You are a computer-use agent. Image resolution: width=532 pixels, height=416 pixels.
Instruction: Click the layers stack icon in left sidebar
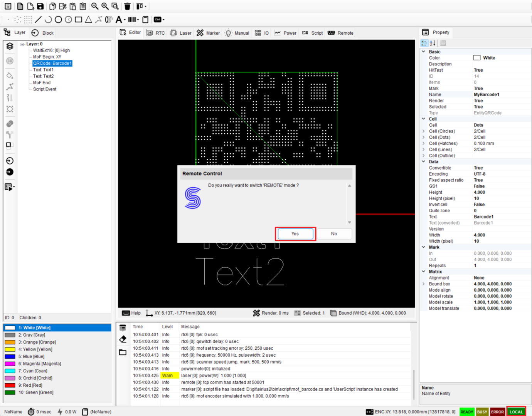coord(10,46)
